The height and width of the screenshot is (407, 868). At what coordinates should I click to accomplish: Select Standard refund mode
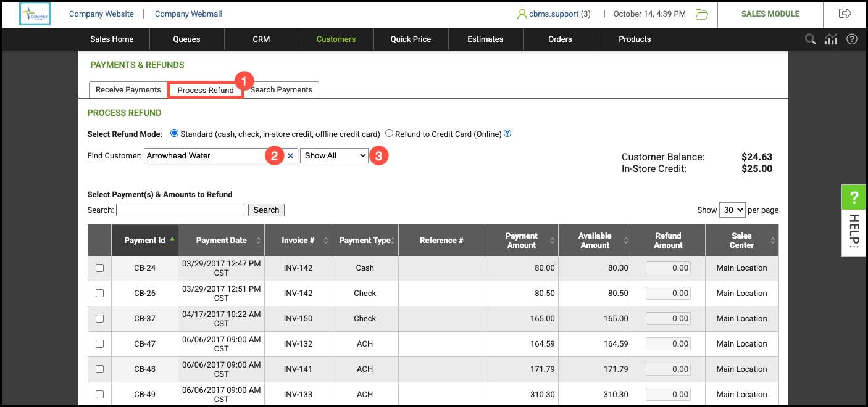tap(174, 133)
